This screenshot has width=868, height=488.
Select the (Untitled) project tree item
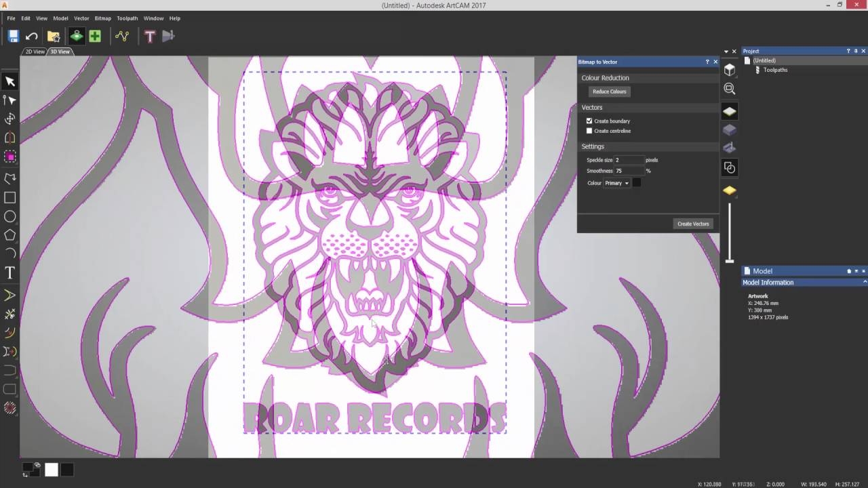tap(764, 60)
